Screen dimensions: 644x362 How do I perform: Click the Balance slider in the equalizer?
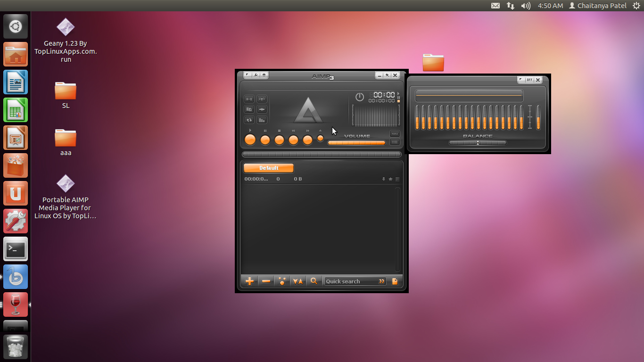(478, 143)
